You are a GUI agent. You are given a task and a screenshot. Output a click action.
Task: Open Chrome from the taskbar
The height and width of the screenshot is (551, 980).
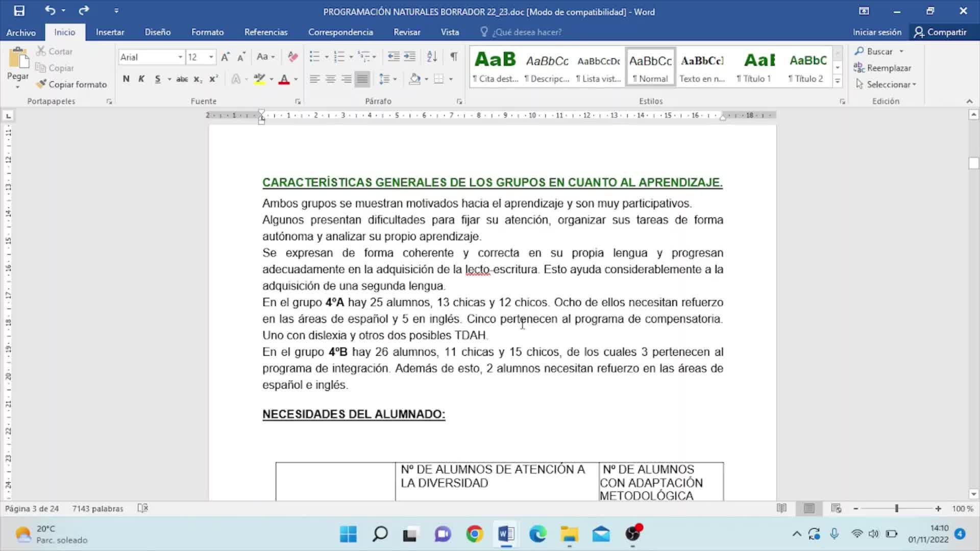click(x=474, y=534)
